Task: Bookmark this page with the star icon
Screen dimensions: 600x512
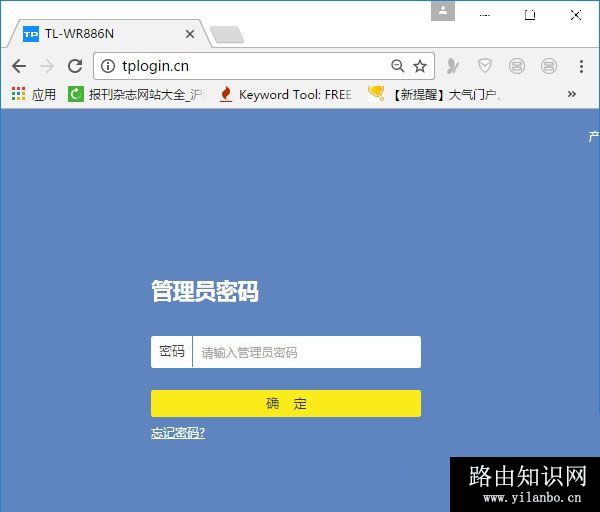Action: click(420, 66)
